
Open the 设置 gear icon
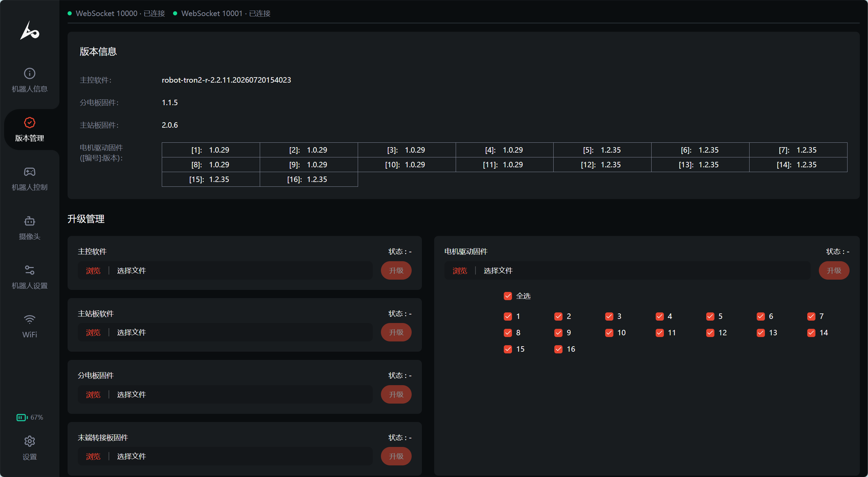click(x=30, y=441)
